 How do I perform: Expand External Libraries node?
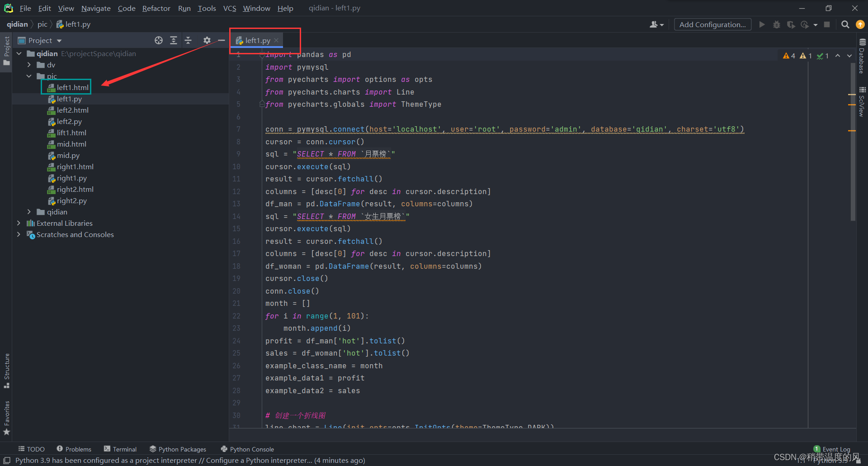(x=19, y=223)
